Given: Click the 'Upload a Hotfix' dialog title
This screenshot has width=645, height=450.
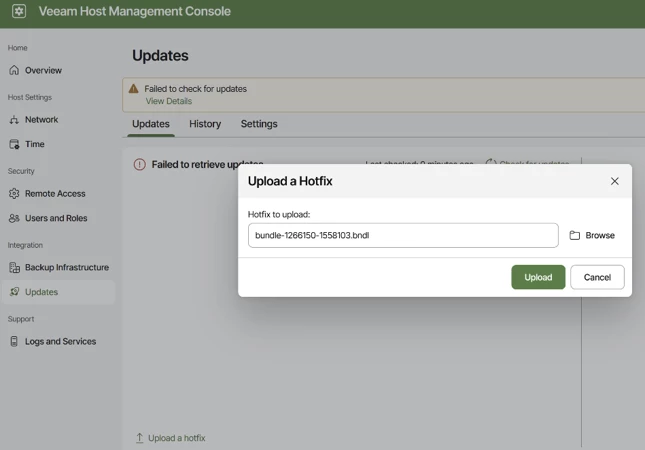Looking at the screenshot, I should tap(290, 181).
